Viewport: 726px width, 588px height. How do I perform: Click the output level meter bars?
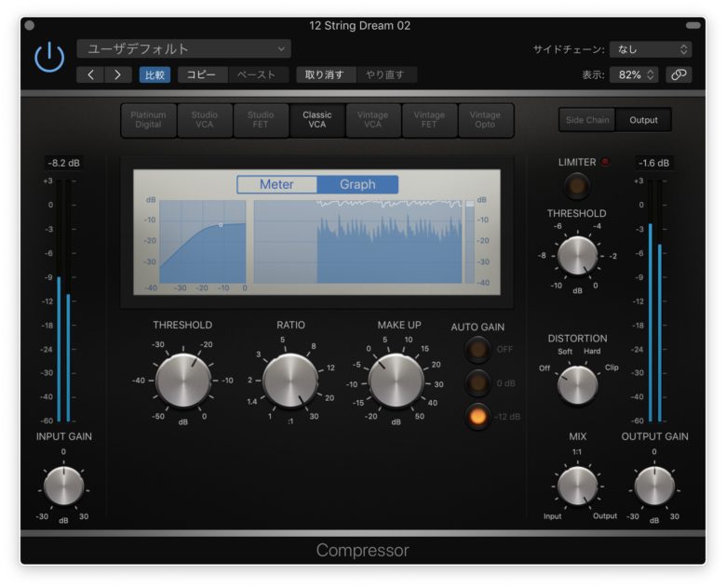click(654, 301)
